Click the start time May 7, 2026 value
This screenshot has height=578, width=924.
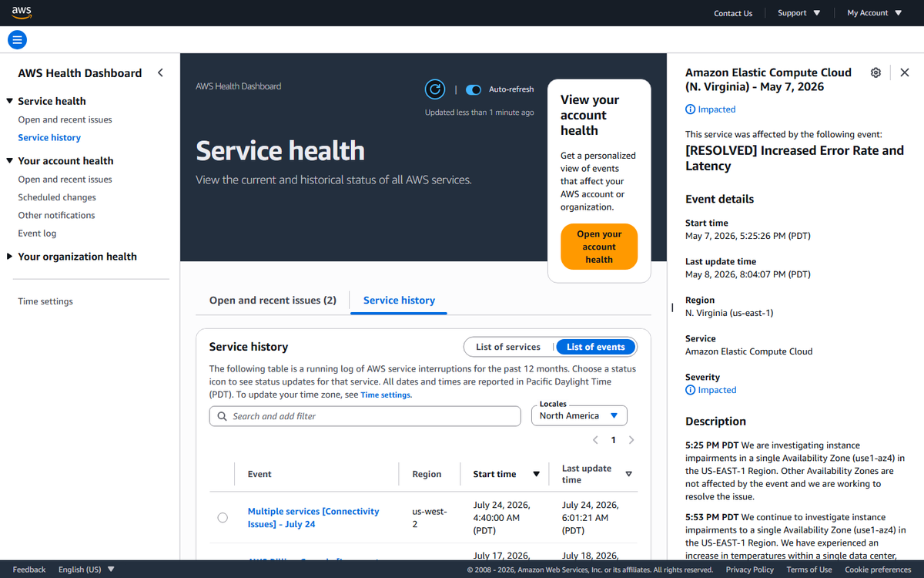pos(748,236)
